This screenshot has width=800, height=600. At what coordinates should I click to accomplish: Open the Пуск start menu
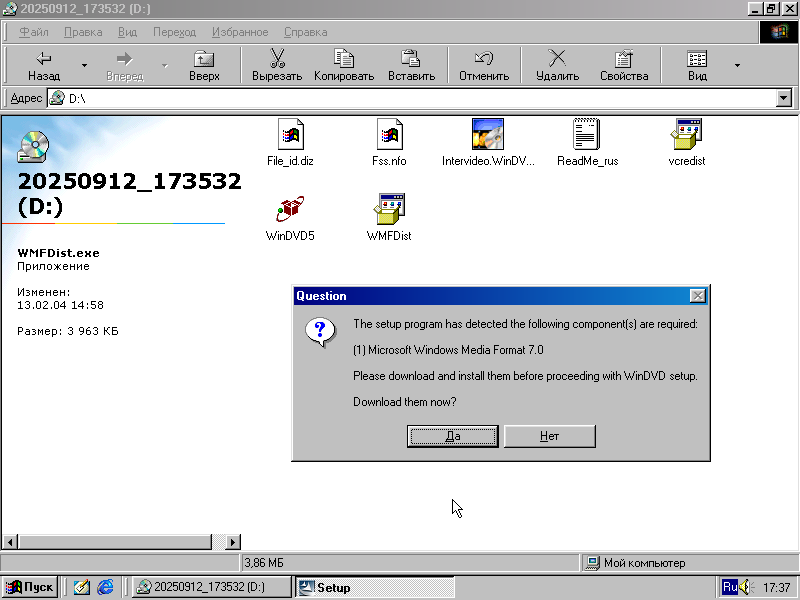(x=30, y=587)
